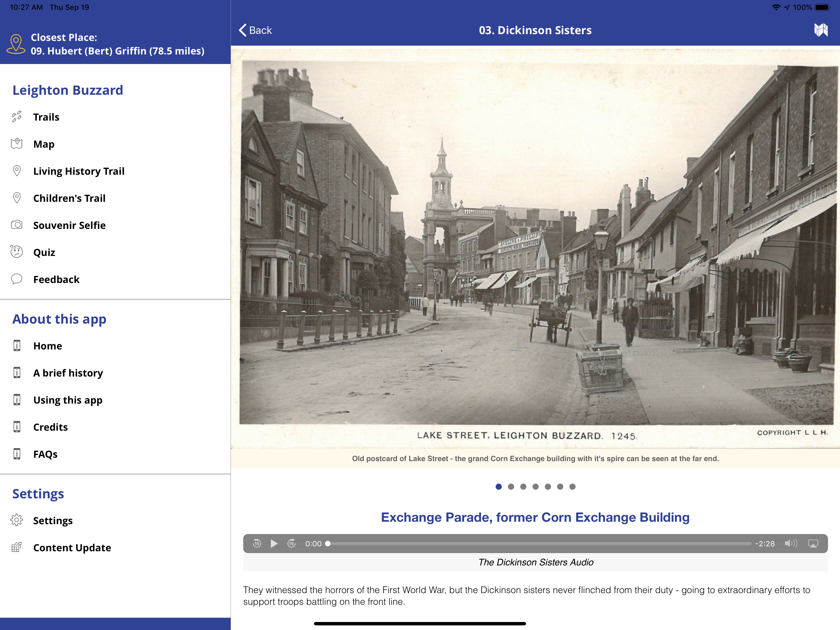Viewport: 840px width, 630px height.
Task: Mute the audio volume speaker icon
Action: 790,543
